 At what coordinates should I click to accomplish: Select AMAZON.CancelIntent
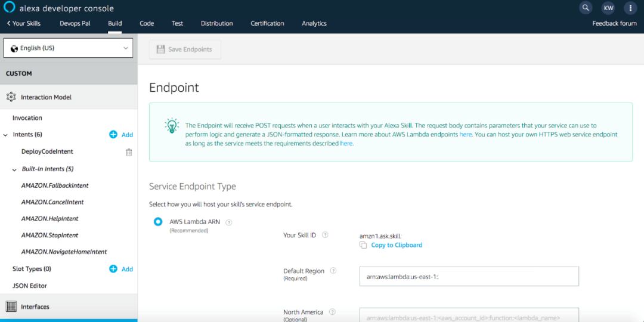point(52,202)
